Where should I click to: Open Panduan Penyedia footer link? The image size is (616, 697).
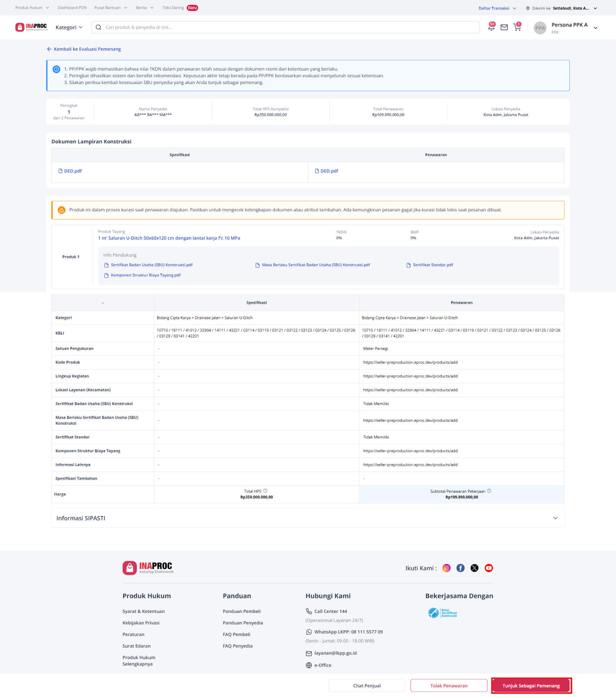tap(243, 623)
